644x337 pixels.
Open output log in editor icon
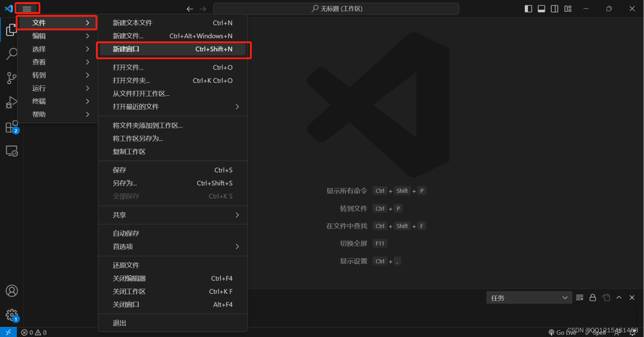point(606,297)
